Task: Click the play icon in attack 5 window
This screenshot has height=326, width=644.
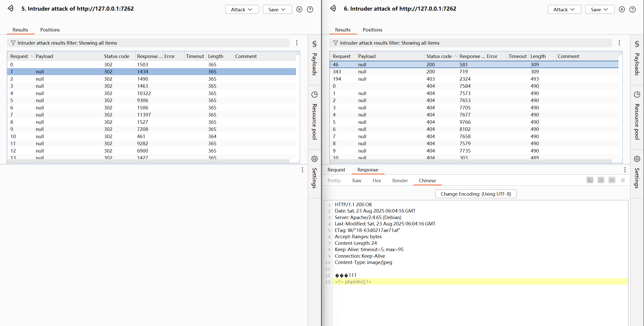Action: (x=299, y=10)
